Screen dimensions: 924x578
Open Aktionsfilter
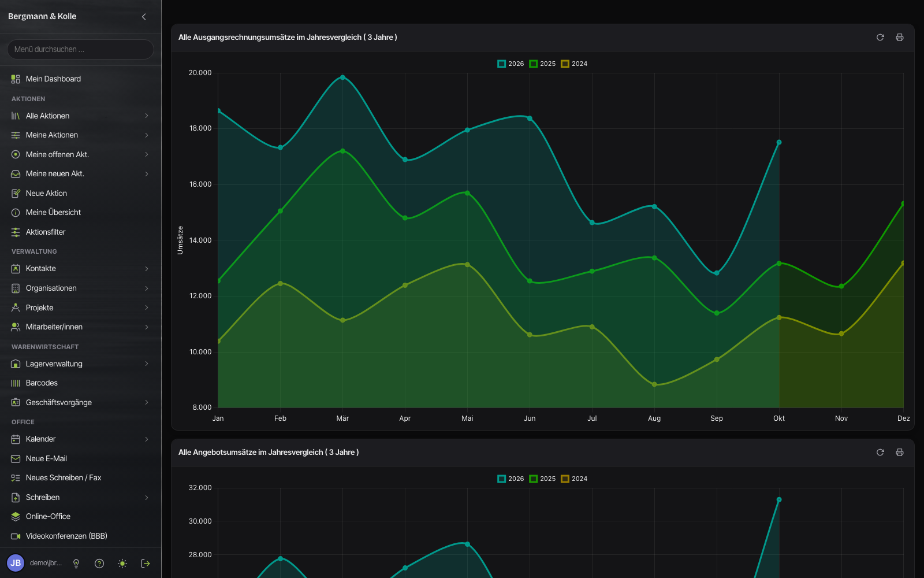click(x=80, y=232)
